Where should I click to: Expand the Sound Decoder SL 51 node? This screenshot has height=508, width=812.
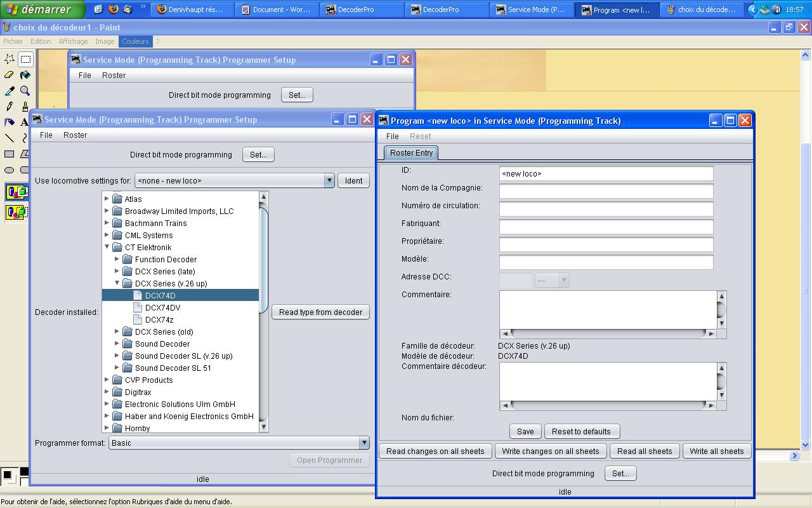click(117, 368)
